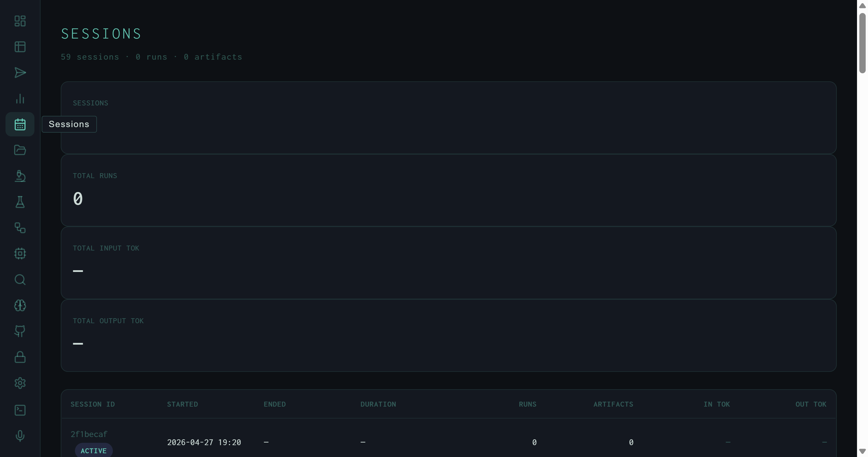The width and height of the screenshot is (868, 457).
Task: Select the Sessions calendar icon
Action: coord(20,124)
